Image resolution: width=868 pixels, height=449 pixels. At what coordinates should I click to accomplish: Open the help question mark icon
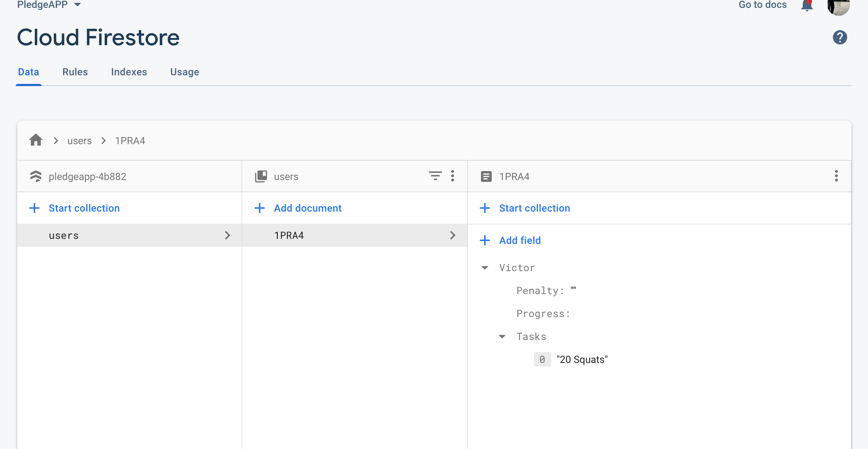click(x=840, y=37)
